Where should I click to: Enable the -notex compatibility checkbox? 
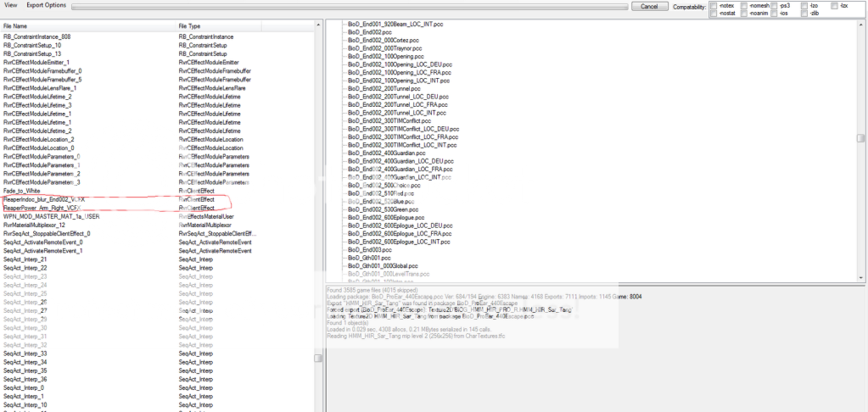click(713, 6)
